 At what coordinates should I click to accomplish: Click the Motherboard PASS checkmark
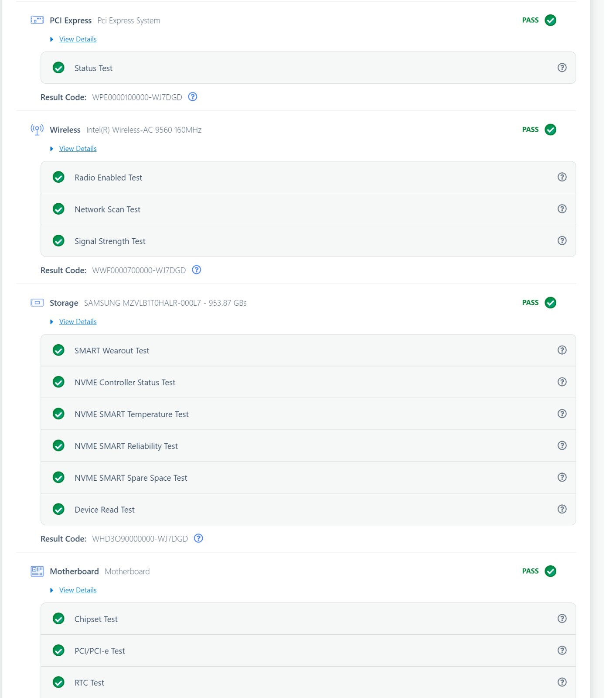[551, 571]
